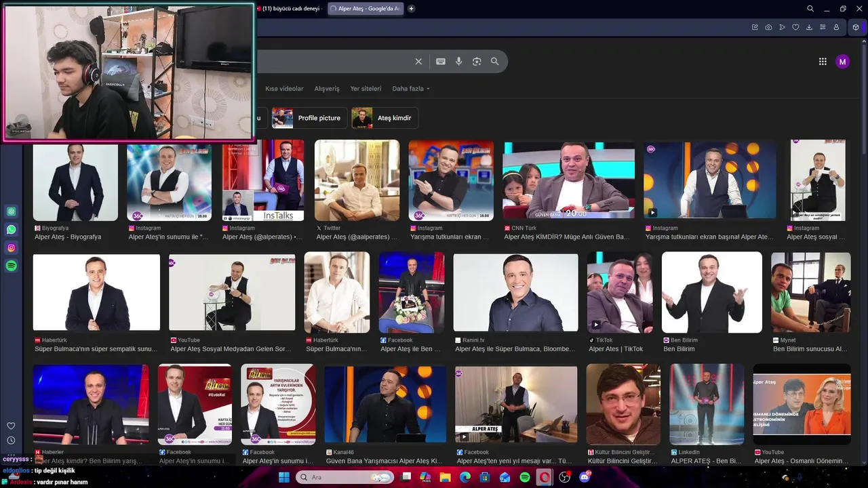Bookmark the page with the toolbar heart icon

point(795,27)
